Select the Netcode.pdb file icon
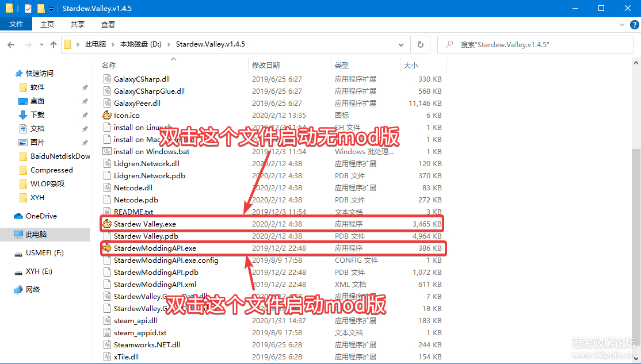This screenshot has width=641, height=364. pyautogui.click(x=106, y=200)
